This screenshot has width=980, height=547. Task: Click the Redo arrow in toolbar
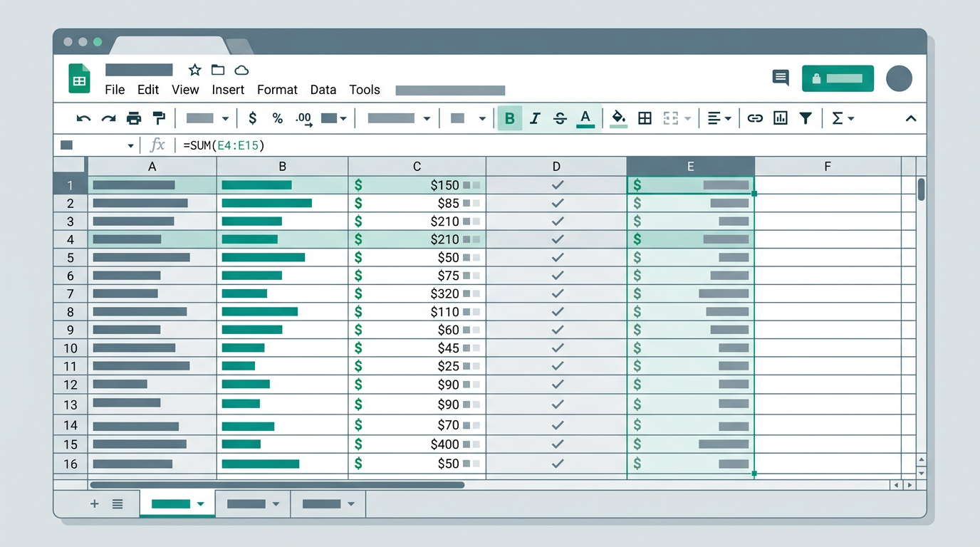pyautogui.click(x=108, y=118)
